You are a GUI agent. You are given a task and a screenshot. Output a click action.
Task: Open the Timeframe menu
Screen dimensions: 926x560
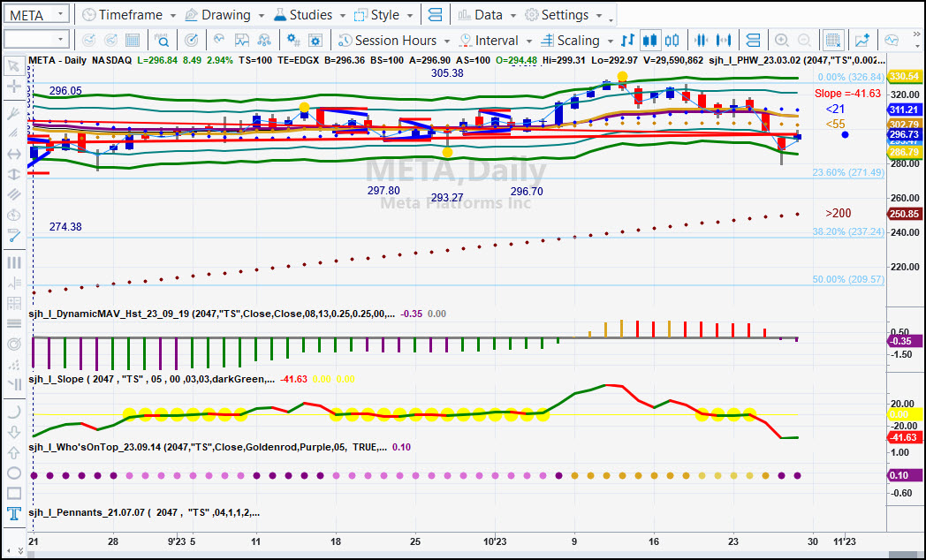[123, 15]
